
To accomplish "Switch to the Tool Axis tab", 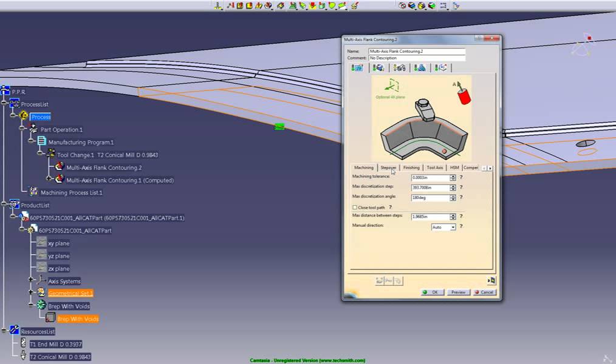I will coord(434,167).
